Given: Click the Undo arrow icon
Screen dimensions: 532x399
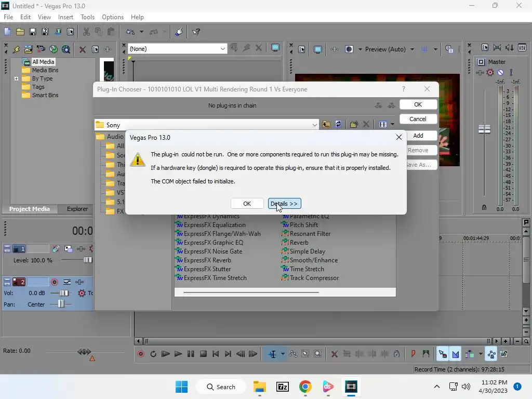Looking at the screenshot, I should 130,32.
